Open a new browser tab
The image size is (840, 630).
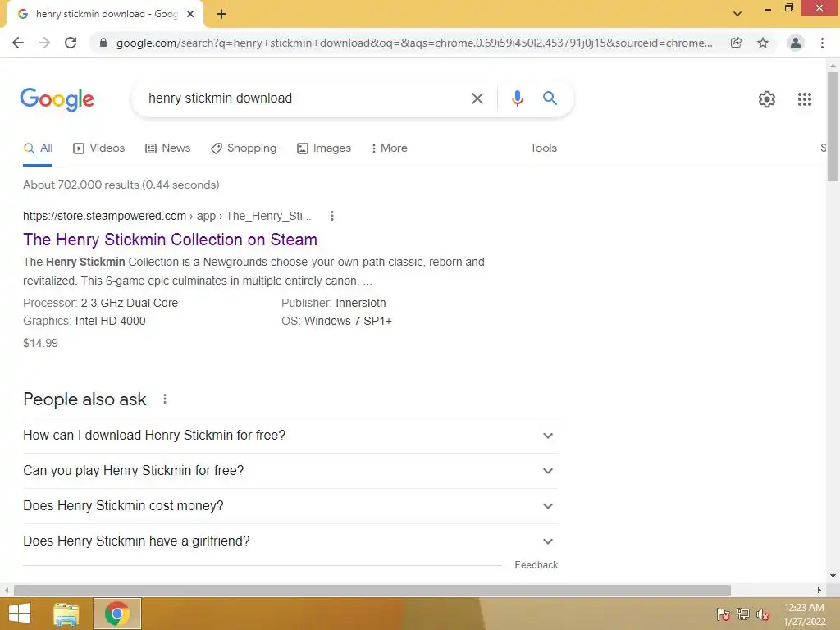click(x=221, y=14)
